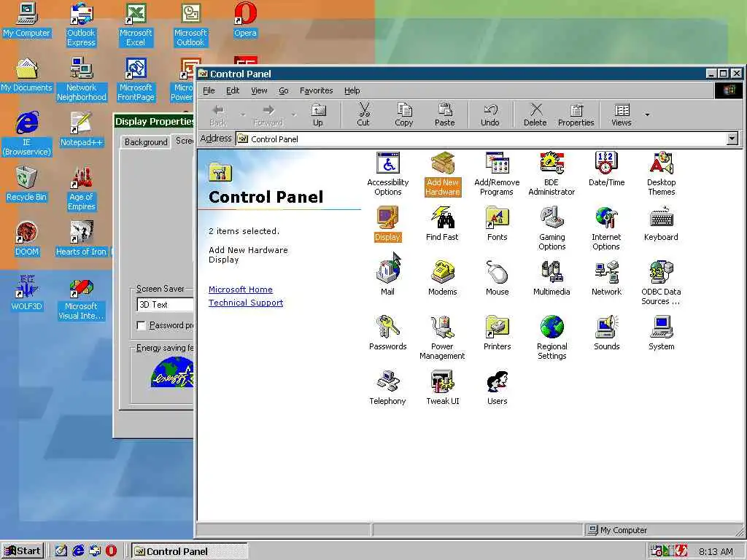The image size is (747, 560).
Task: Click the Up toolbar button
Action: click(318, 115)
